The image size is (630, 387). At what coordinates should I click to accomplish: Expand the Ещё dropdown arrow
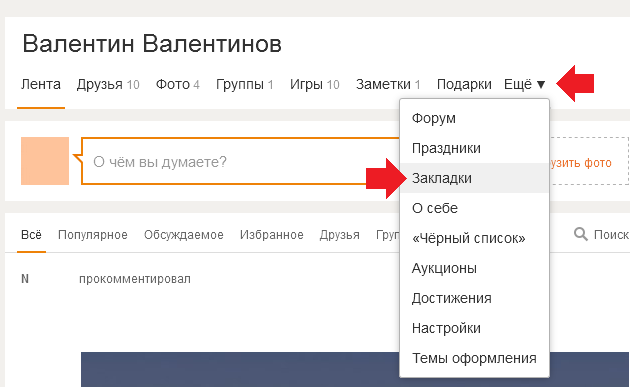pos(541,84)
